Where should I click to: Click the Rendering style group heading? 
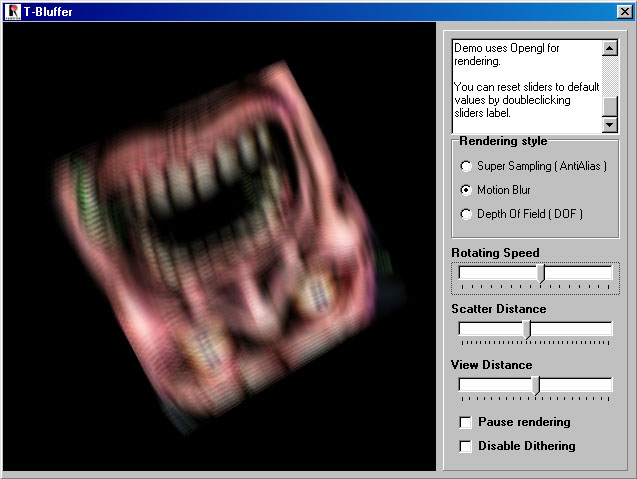click(x=503, y=141)
